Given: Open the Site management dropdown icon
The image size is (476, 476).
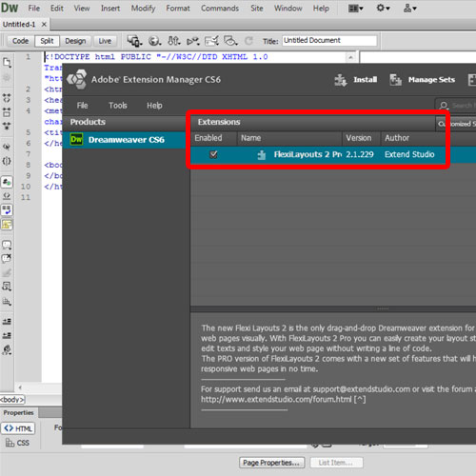Looking at the screenshot, I should coord(409,9).
